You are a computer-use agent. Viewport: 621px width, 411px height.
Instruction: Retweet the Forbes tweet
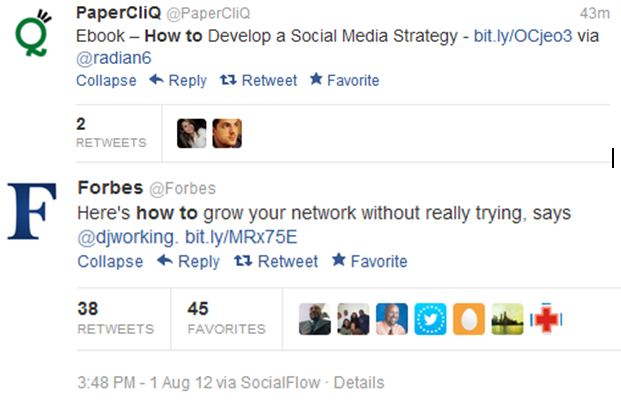(x=275, y=261)
